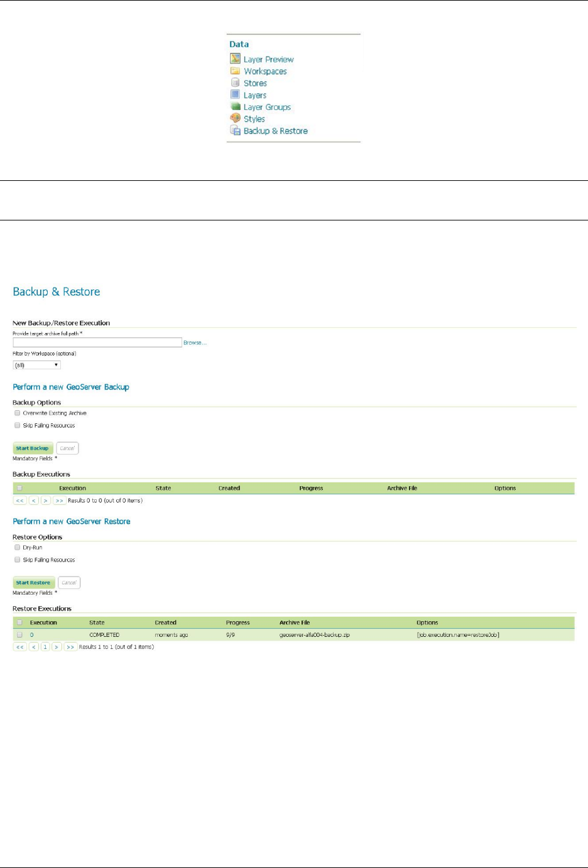Open Layers menu link

coord(255,95)
